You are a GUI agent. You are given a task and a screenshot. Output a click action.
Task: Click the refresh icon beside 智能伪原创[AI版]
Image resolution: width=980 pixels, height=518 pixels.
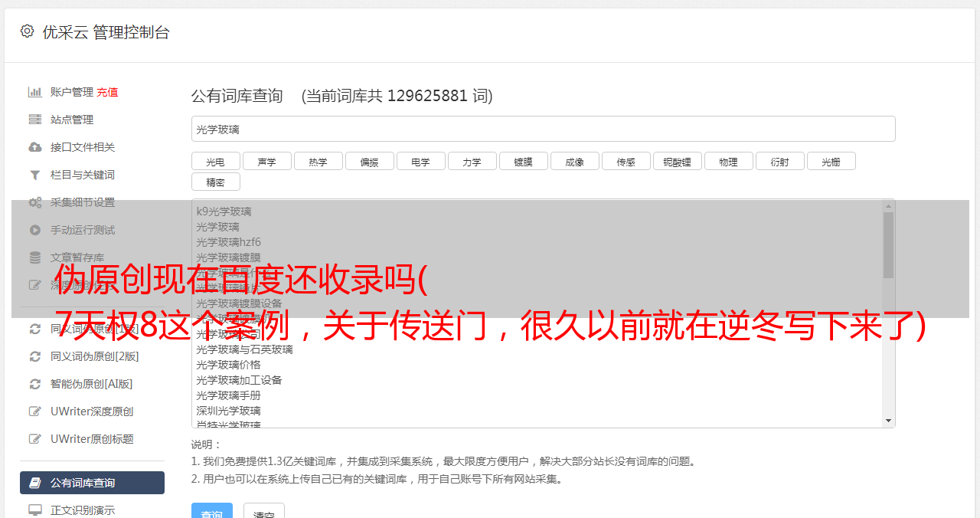coord(35,384)
